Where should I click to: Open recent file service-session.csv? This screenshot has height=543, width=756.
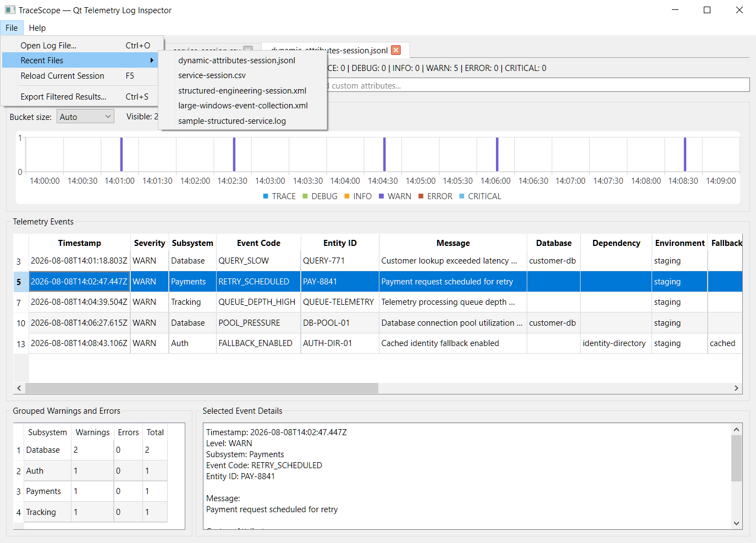[242, 75]
